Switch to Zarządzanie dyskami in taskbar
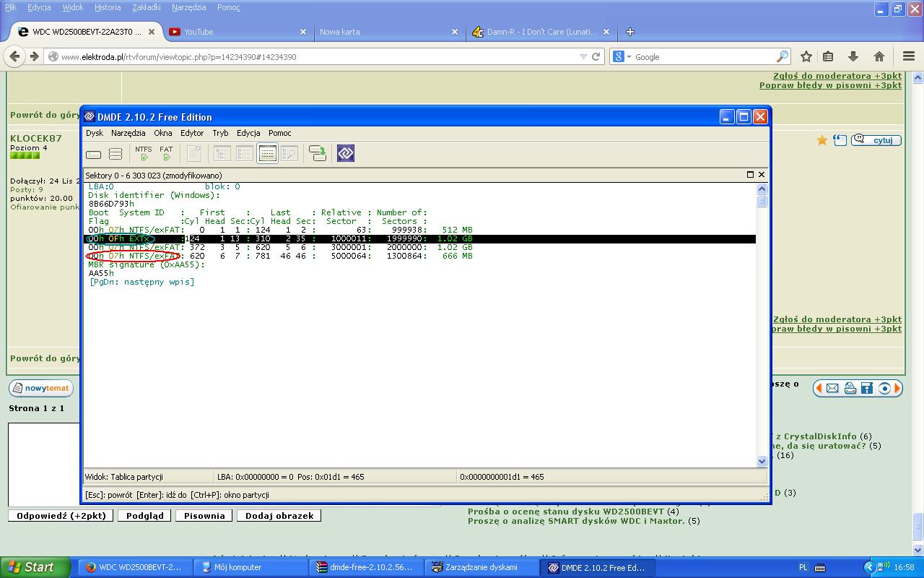 point(481,567)
